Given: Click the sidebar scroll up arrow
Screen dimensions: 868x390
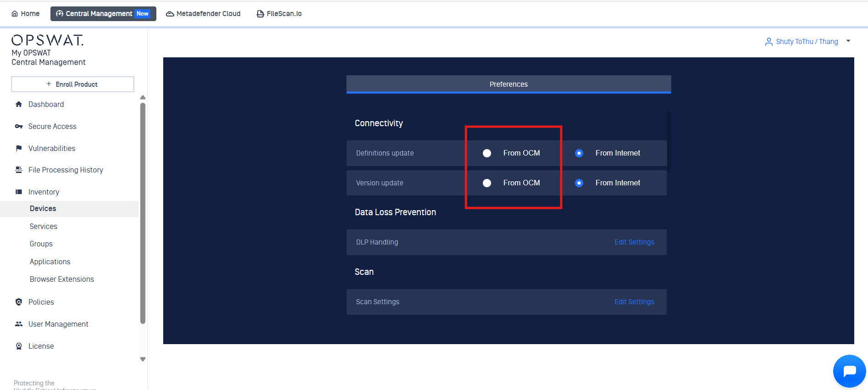Looking at the screenshot, I should tap(143, 97).
